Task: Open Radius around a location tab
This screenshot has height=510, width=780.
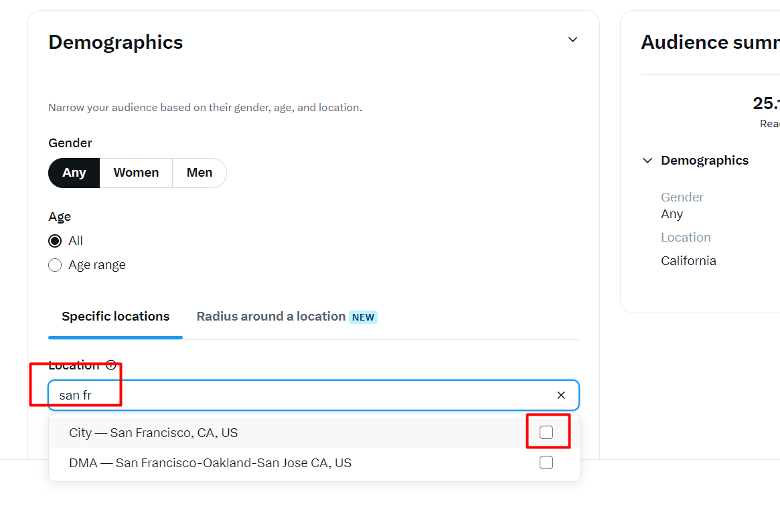Action: coord(271,317)
